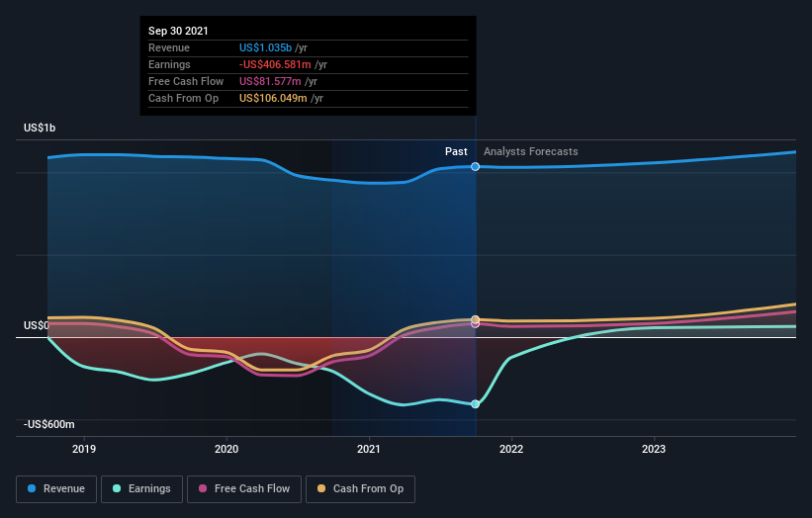
Task: Select the Earnings data point marker on the chart
Action: [x=476, y=404]
